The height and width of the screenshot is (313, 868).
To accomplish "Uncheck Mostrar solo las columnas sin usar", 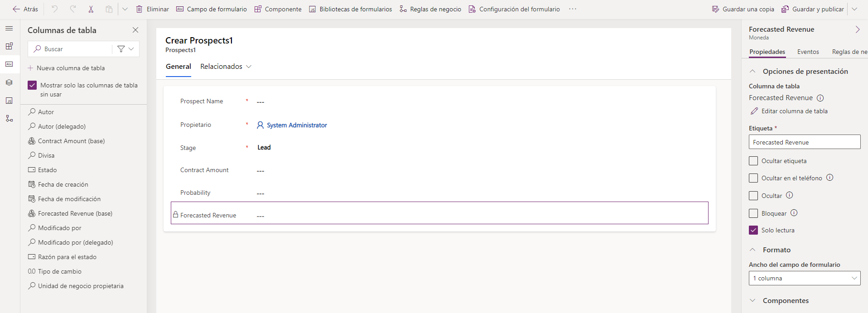I will [32, 85].
